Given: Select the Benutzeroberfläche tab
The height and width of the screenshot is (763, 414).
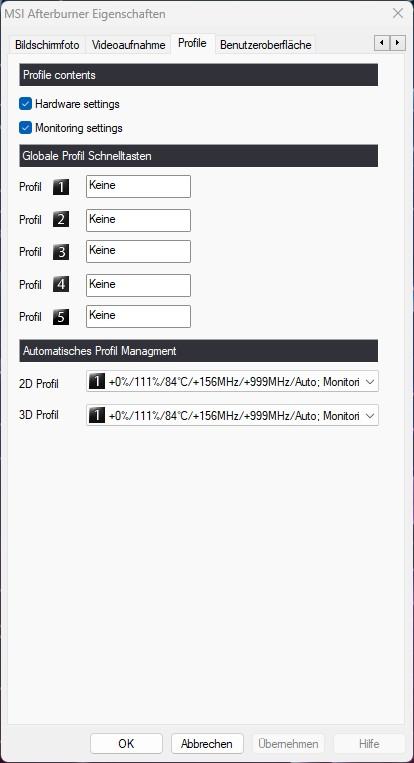Looking at the screenshot, I should (x=266, y=45).
